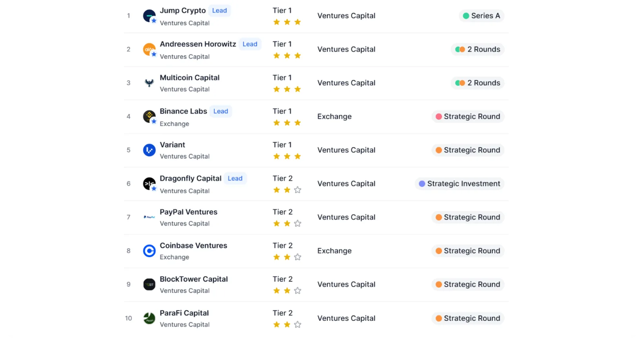Click the Lead badge next to Dragonfly Capital
The width and height of the screenshot is (644, 338).
pos(235,178)
